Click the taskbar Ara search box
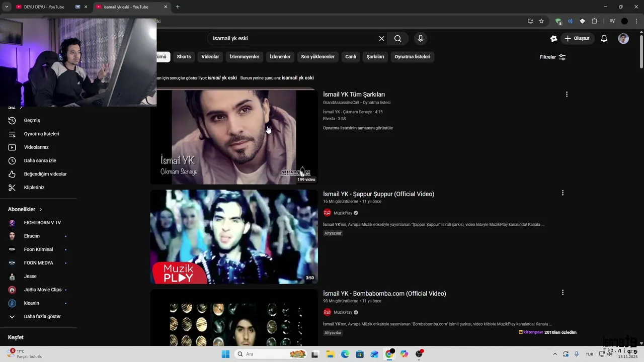Image resolution: width=644 pixels, height=362 pixels. [x=271, y=354]
